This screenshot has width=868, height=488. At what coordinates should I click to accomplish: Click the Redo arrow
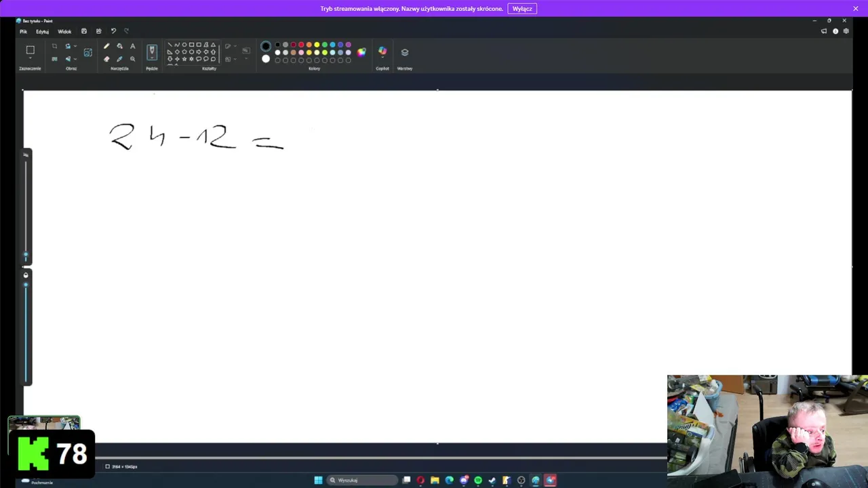(x=126, y=31)
